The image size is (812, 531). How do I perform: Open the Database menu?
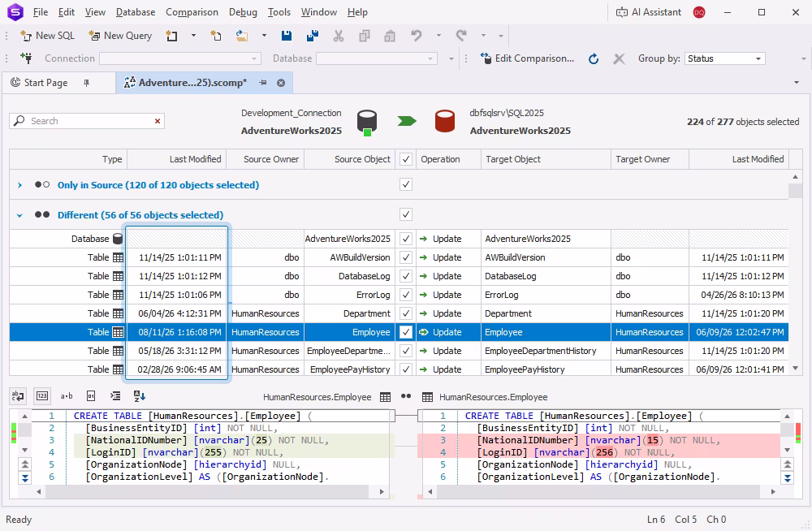[x=135, y=12]
